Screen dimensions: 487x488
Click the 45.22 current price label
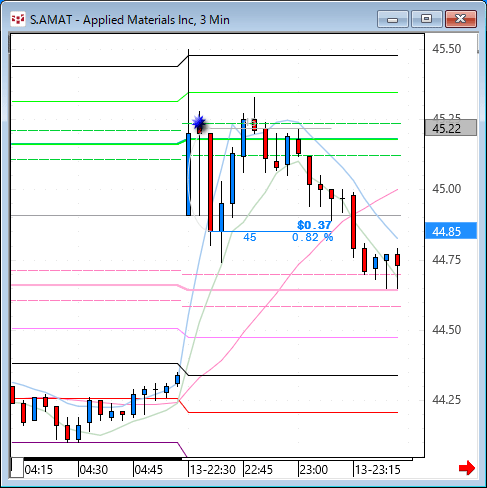coord(451,128)
